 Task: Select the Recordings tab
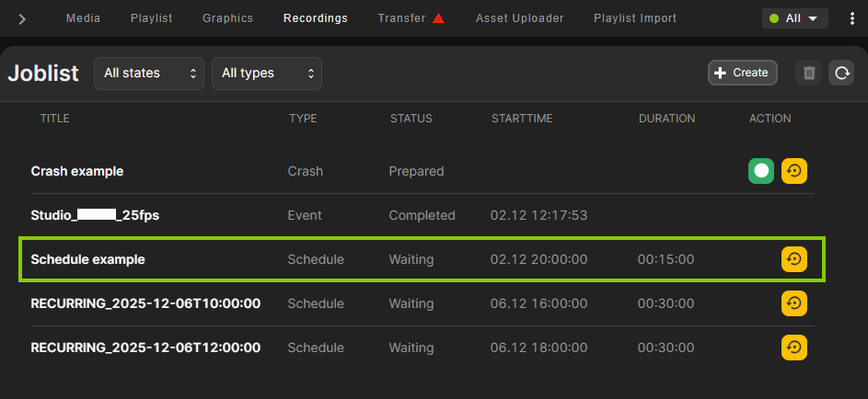click(x=316, y=18)
